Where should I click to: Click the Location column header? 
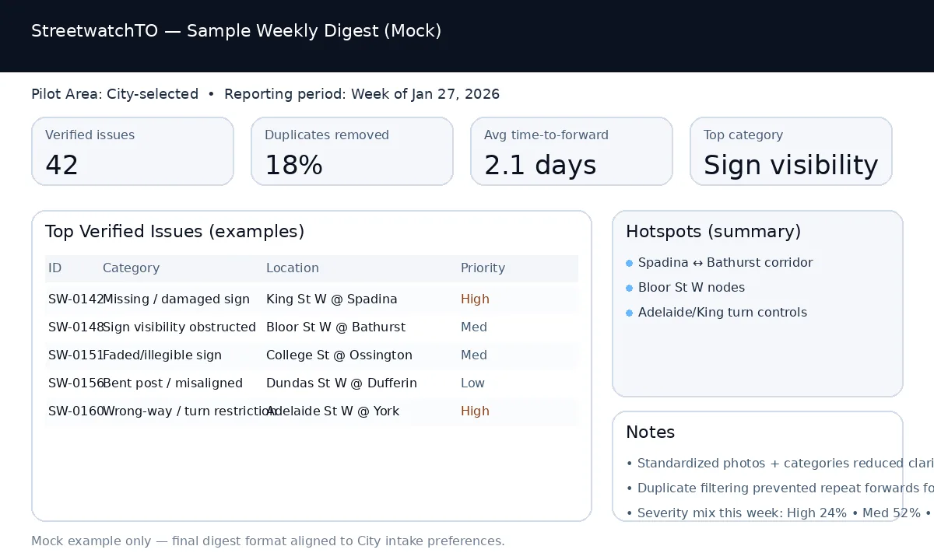(293, 268)
